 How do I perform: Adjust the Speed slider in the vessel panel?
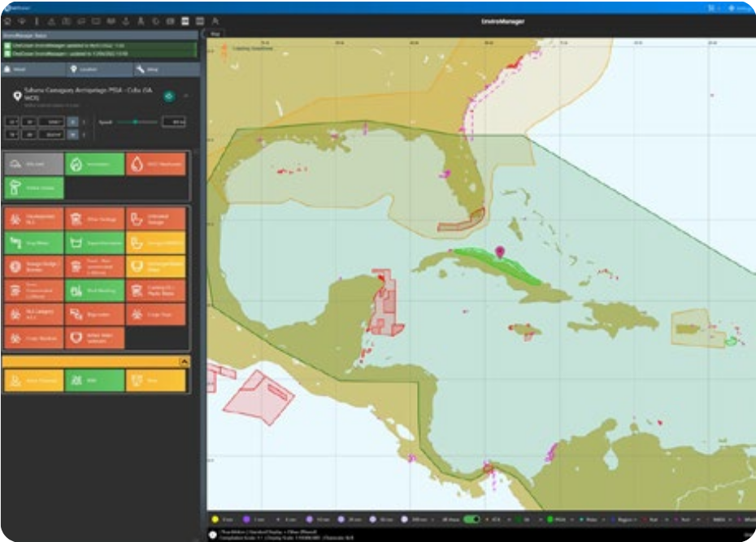pyautogui.click(x=137, y=122)
